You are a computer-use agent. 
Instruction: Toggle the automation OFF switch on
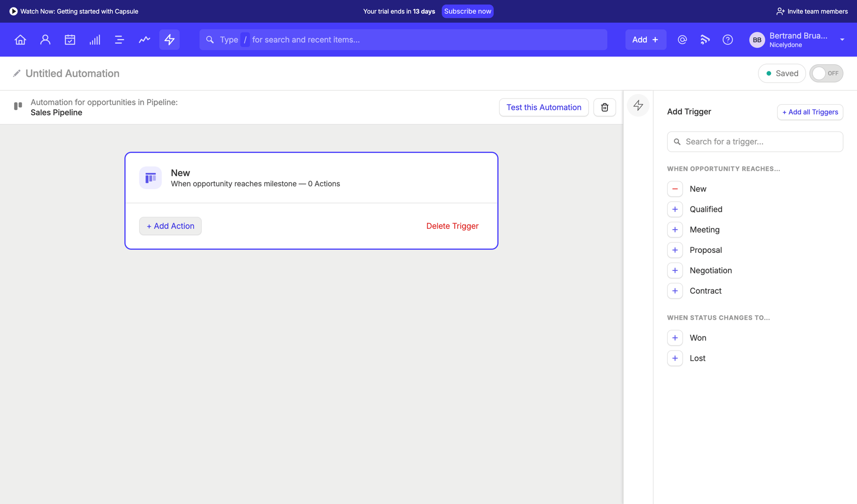click(826, 73)
